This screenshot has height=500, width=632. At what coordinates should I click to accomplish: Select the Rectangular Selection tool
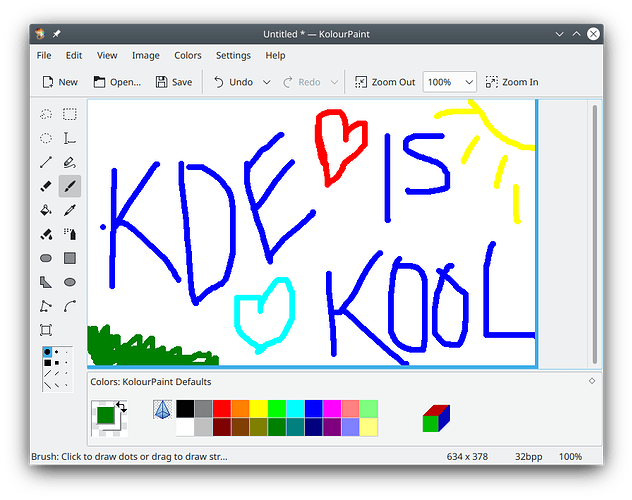(70, 114)
